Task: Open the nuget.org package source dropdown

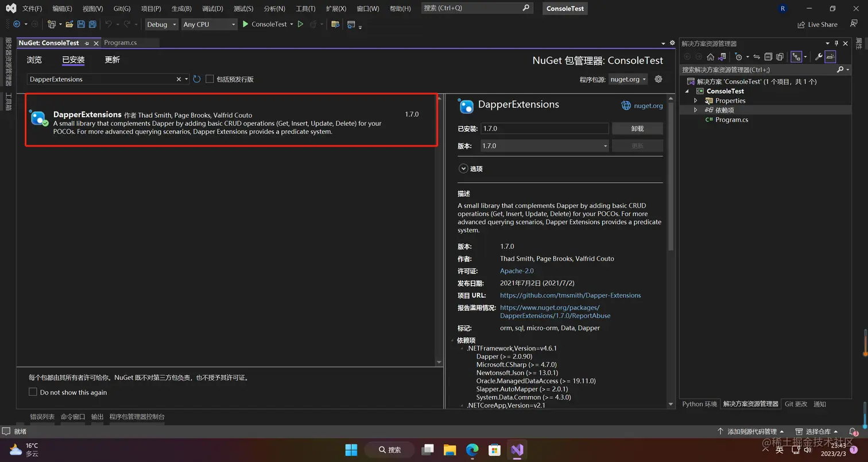Action: click(628, 79)
